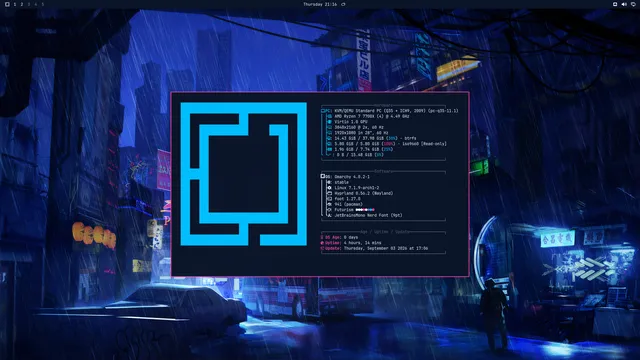640x360 pixels.
Task: Click the disk icon beside 14.43 GiB line
Action: click(329, 138)
